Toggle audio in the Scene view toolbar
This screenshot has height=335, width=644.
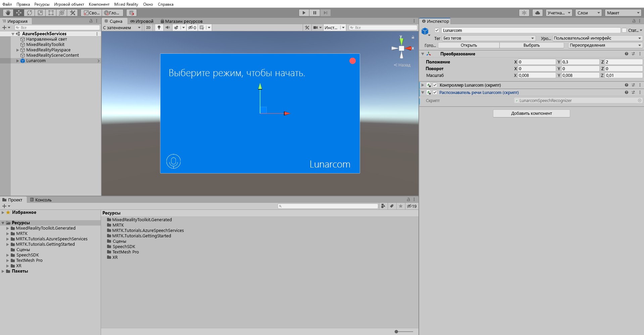tap(168, 28)
